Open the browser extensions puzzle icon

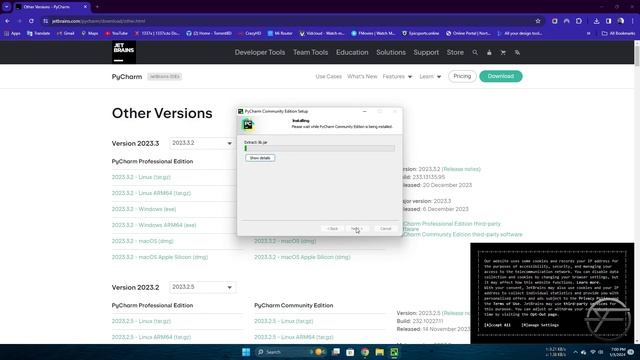[579, 21]
